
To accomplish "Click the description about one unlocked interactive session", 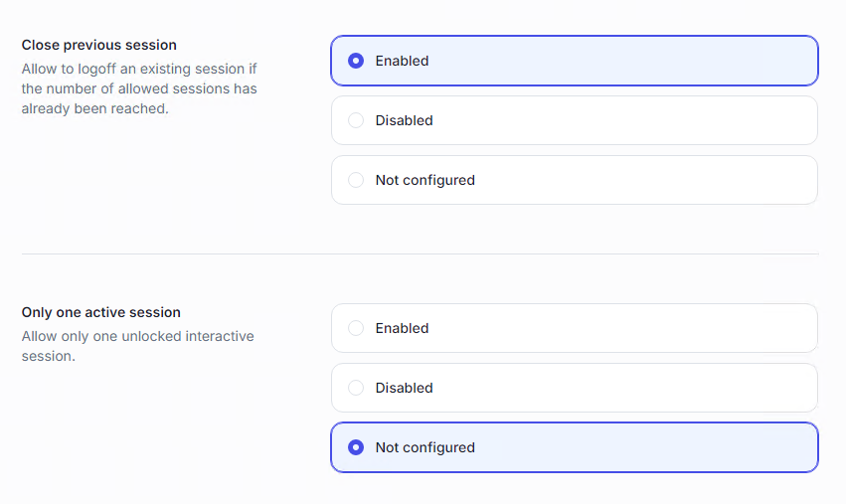I will [137, 346].
